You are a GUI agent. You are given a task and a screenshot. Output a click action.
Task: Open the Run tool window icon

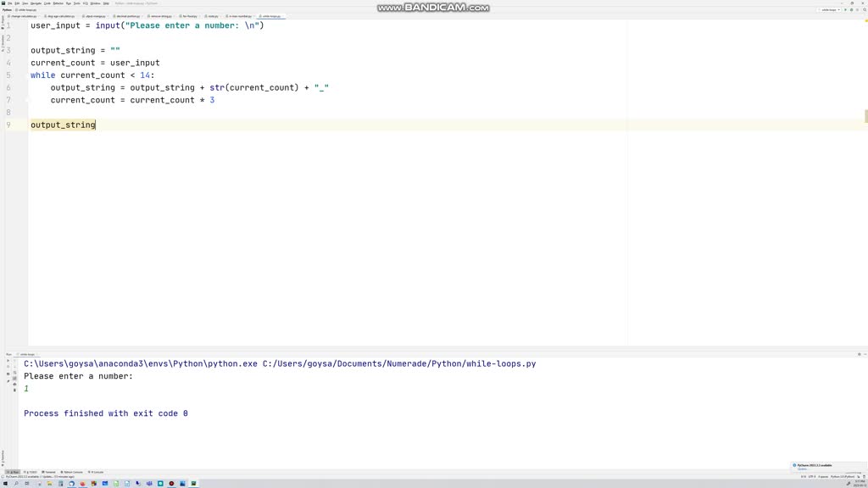coord(14,471)
